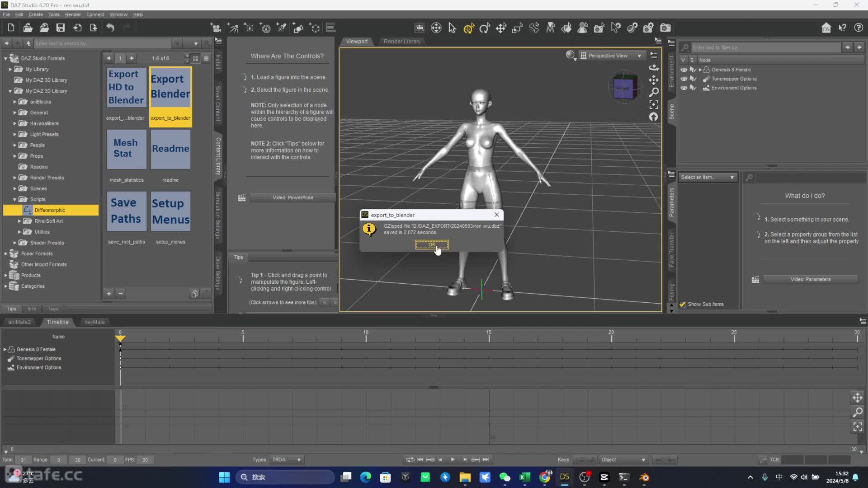Viewport: 868px width, 488px height.
Task: Open the Export HD to Blender script
Action: point(126,87)
